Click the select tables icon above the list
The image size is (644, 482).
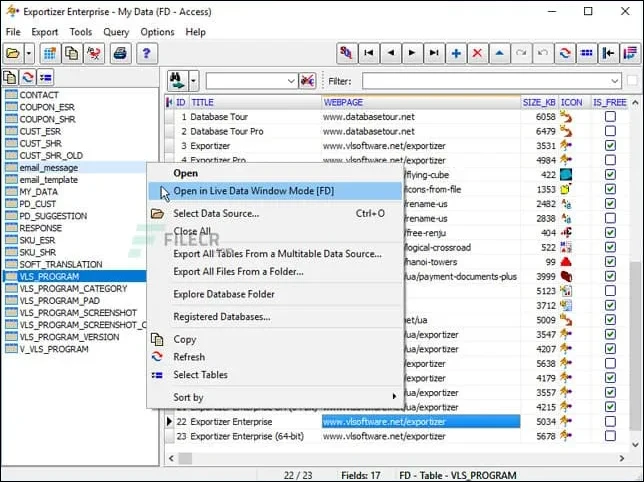tap(46, 77)
